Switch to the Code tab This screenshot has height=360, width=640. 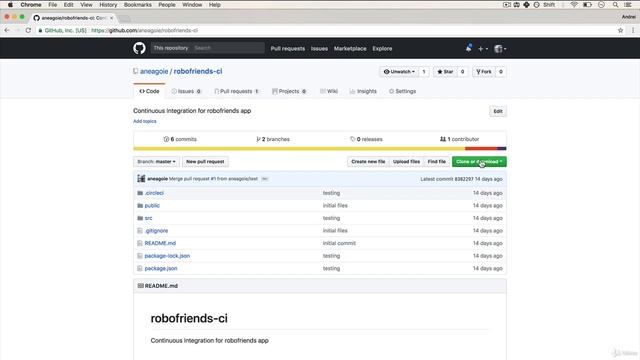149,91
